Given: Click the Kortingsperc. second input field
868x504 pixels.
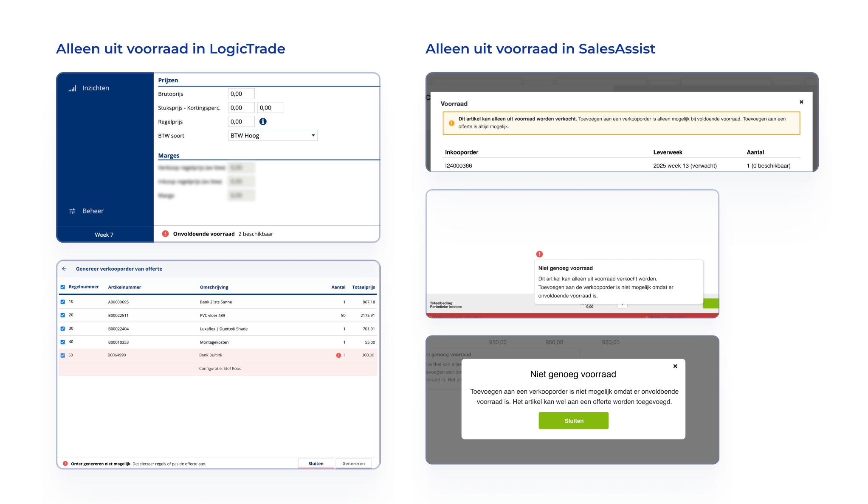Looking at the screenshot, I should point(270,108).
